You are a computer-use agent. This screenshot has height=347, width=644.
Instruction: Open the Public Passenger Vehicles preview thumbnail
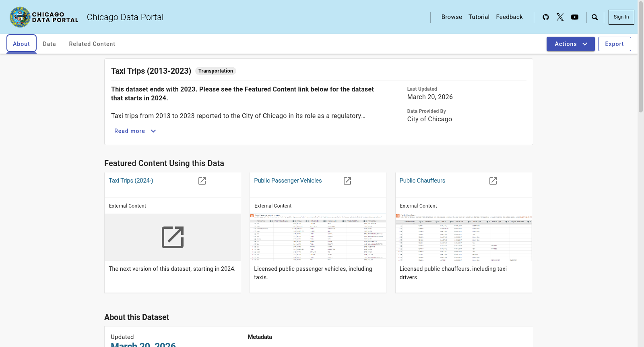[318, 237]
